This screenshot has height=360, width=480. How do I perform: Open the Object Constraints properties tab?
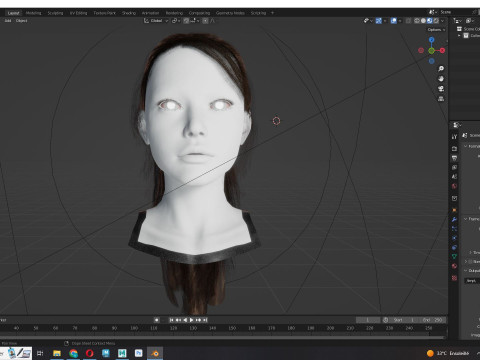[x=454, y=247]
